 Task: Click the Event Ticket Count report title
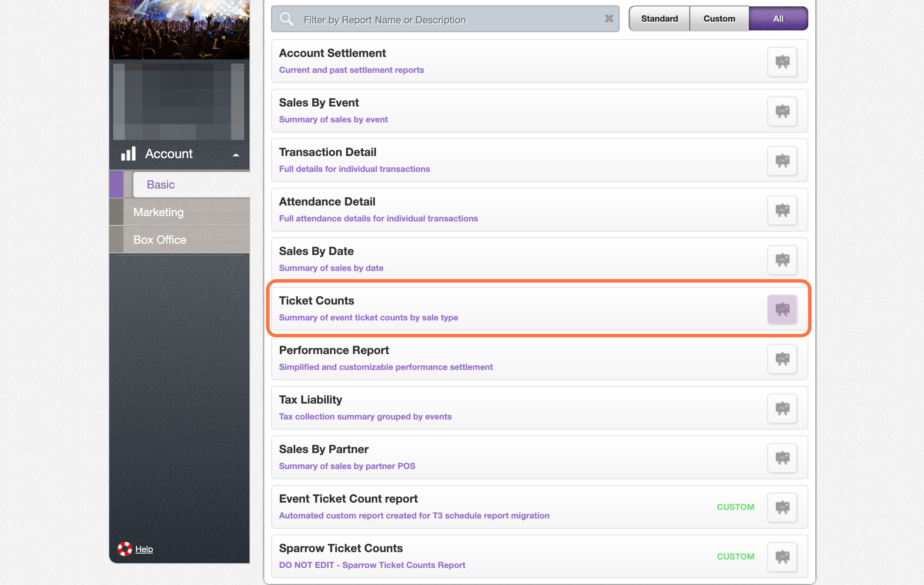348,498
